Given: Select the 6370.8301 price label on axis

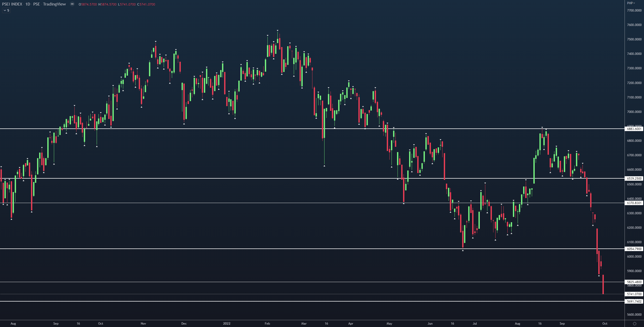Looking at the screenshot, I should 634,203.
